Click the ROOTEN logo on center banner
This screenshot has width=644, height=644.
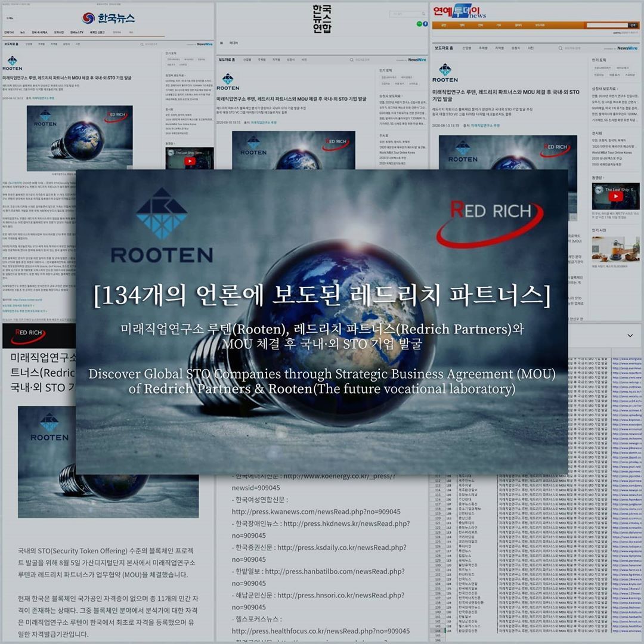click(x=162, y=225)
